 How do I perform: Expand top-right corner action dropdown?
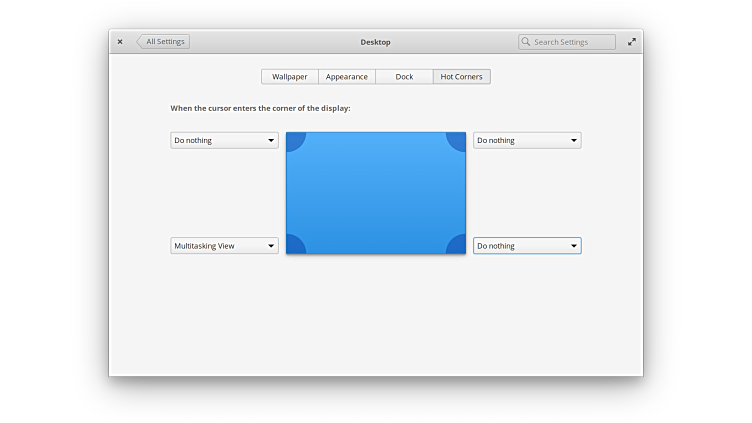point(527,141)
